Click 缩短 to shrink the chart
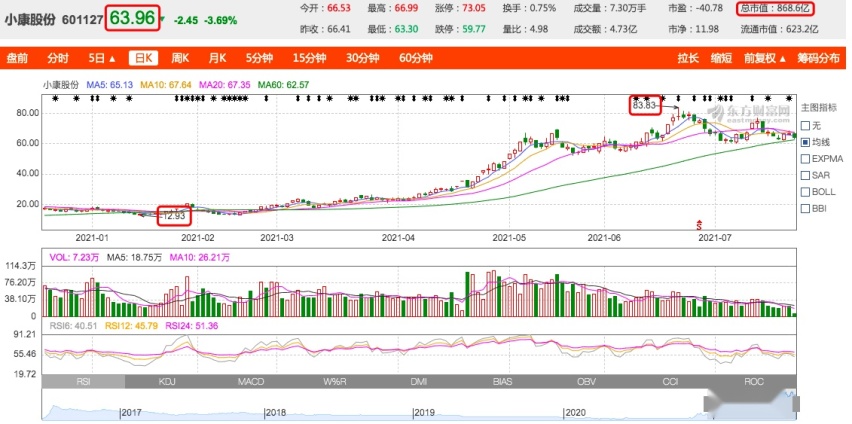The width and height of the screenshot is (852, 424). point(722,58)
